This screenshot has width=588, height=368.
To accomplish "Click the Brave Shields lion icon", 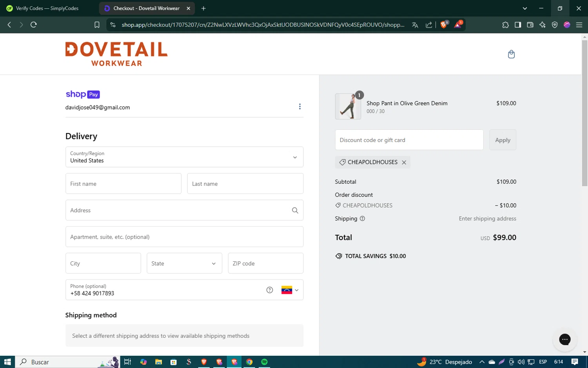I will 444,25.
